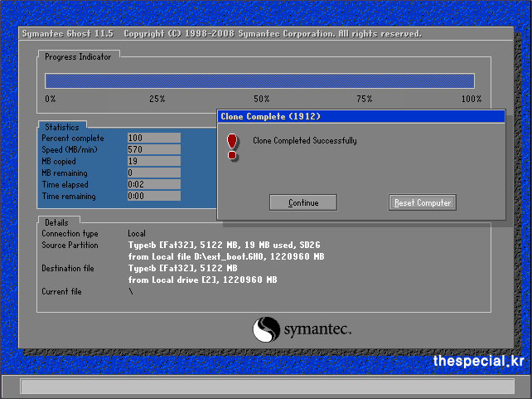Click the 25% progress marker label

point(157,99)
